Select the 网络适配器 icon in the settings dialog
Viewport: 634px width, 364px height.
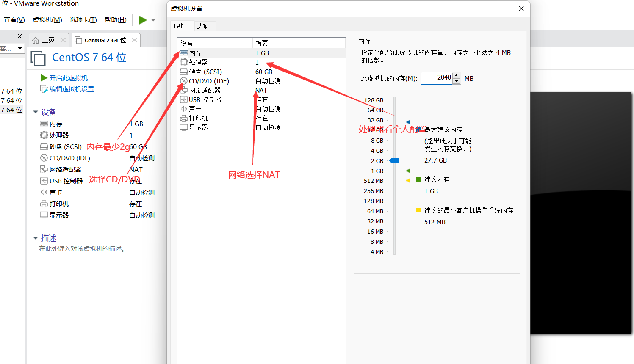[184, 90]
